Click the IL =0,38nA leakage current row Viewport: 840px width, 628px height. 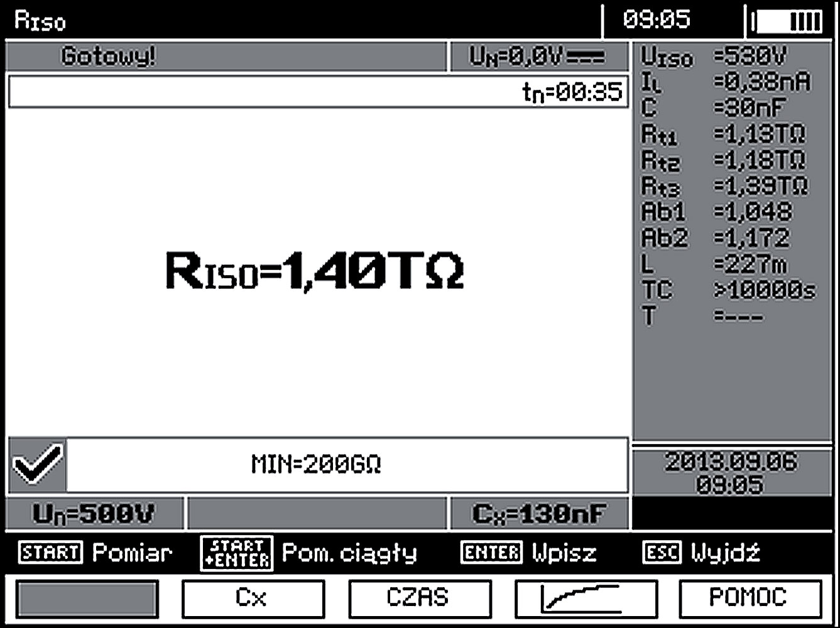pos(726,83)
